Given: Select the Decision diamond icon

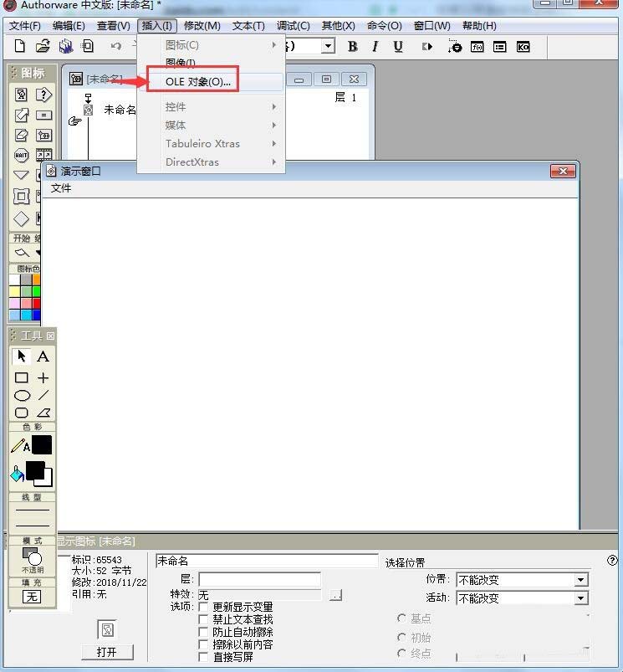Looking at the screenshot, I should pos(21,218).
